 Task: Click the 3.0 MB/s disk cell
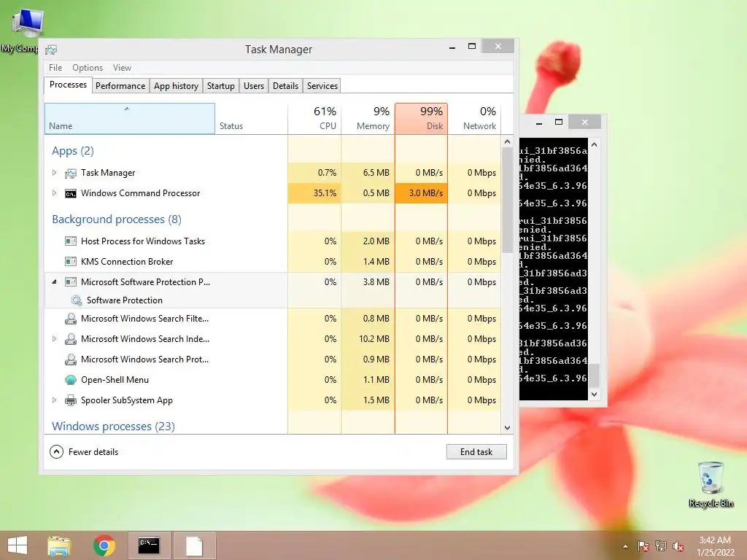421,193
